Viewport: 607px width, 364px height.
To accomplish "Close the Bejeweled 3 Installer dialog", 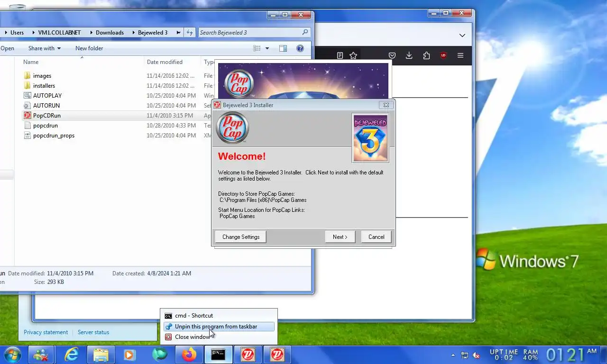I will pyautogui.click(x=386, y=105).
